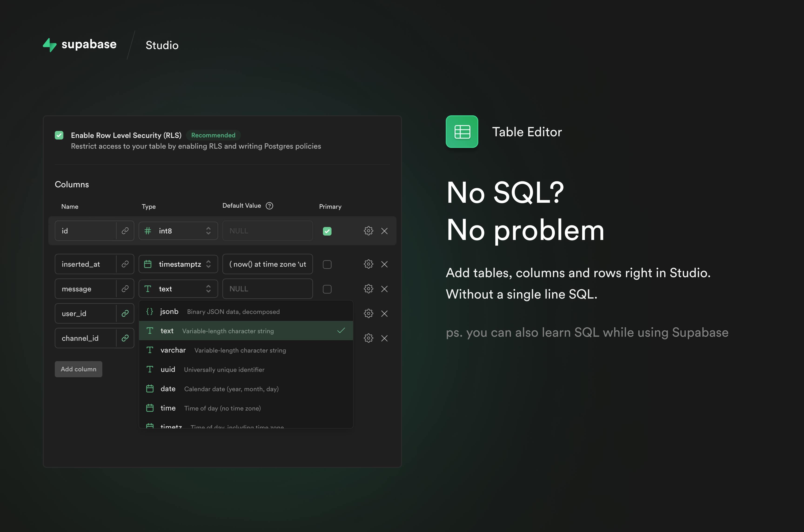This screenshot has height=532, width=804.
Task: Click the Columns section heading
Action: click(72, 184)
